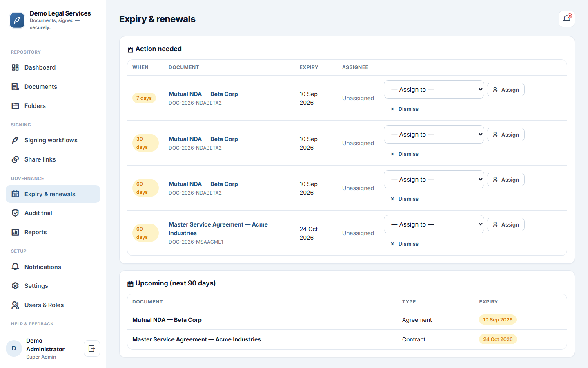Open Assign to dropdown for 7 days row

pyautogui.click(x=434, y=90)
